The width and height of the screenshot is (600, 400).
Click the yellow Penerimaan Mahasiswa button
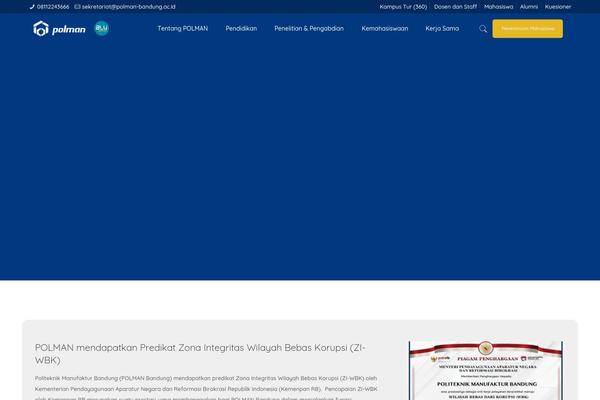[x=528, y=29]
